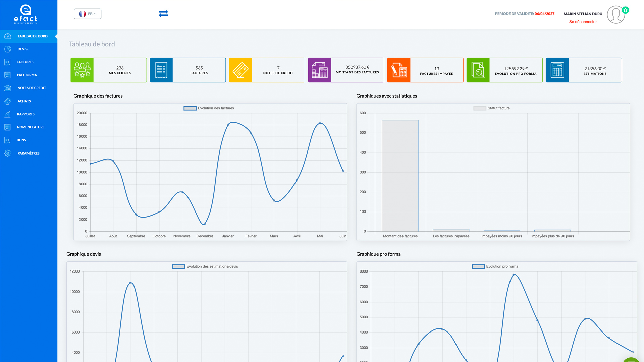Click the Montant des factures bar
This screenshot has height=362, width=644.
[400, 176]
